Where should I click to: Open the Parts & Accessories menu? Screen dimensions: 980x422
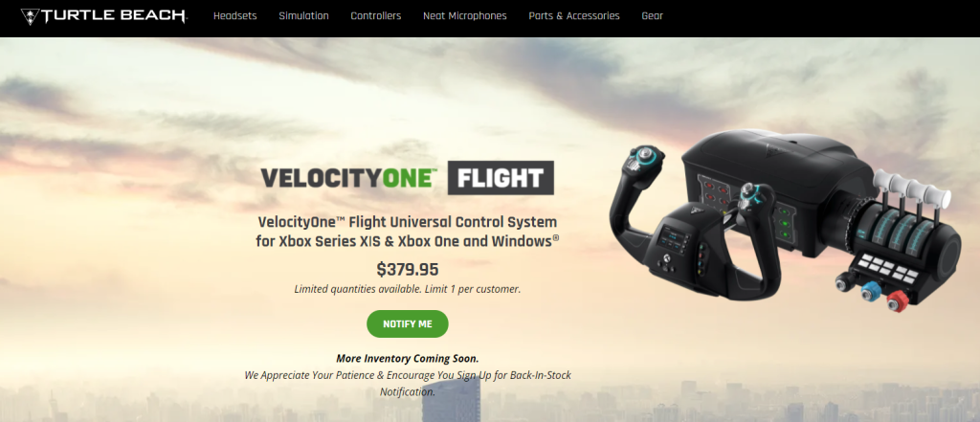tap(574, 16)
